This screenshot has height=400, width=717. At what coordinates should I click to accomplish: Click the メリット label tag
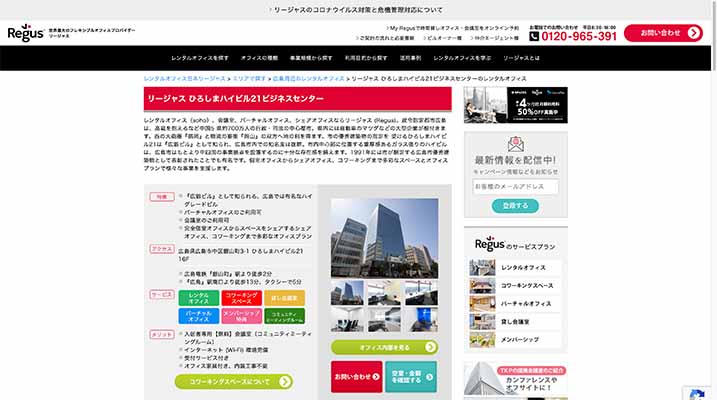(x=162, y=335)
